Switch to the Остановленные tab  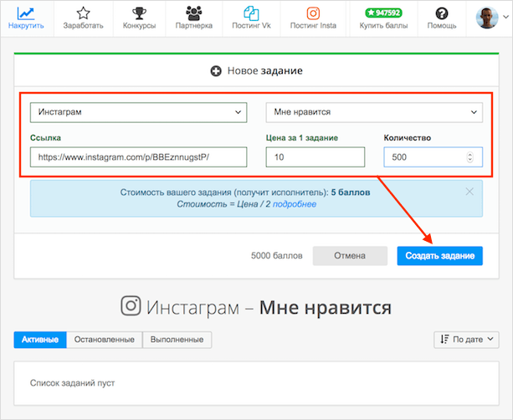(x=105, y=340)
